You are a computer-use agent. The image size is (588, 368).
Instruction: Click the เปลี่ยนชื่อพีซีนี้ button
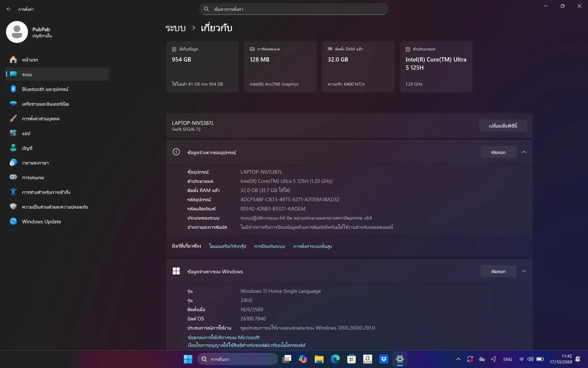(x=503, y=126)
